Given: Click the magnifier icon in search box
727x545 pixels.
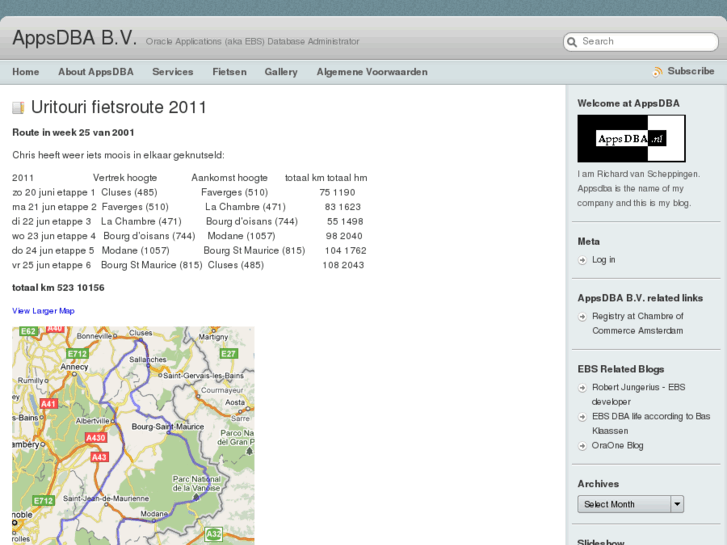Looking at the screenshot, I should tap(572, 42).
